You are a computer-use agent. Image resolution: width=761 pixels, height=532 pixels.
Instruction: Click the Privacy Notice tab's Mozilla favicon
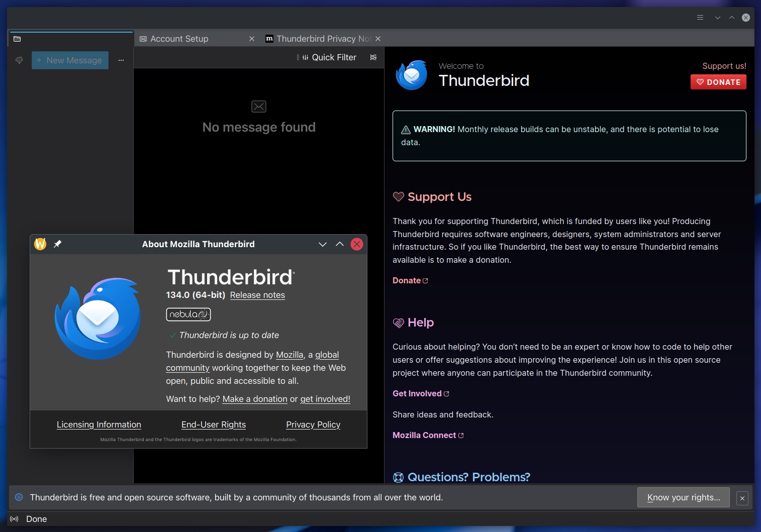pyautogui.click(x=269, y=39)
